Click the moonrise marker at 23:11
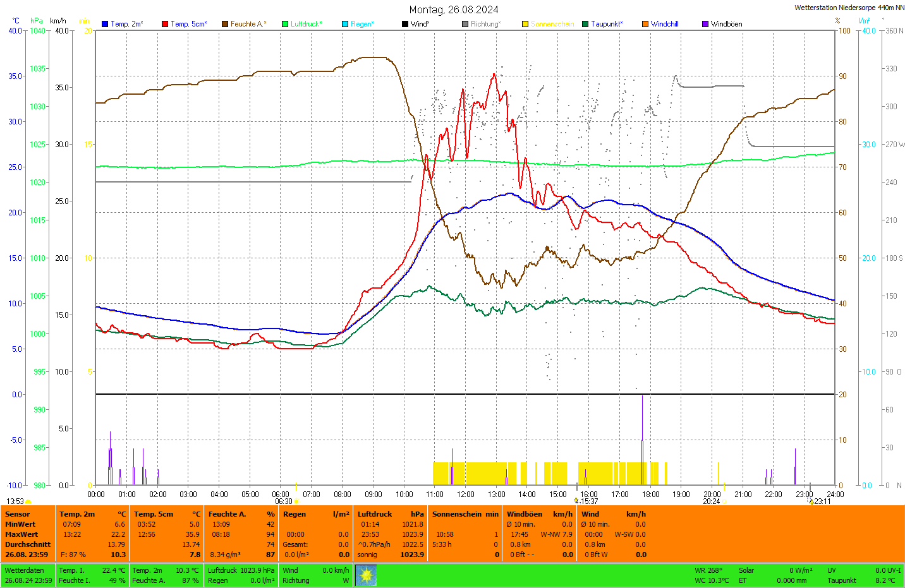 coord(811,501)
